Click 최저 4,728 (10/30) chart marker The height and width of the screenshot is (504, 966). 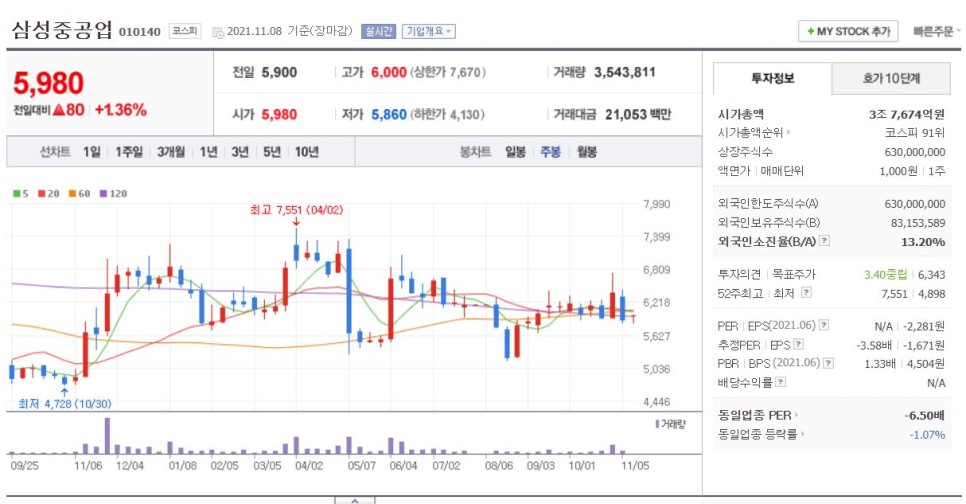coord(65,404)
